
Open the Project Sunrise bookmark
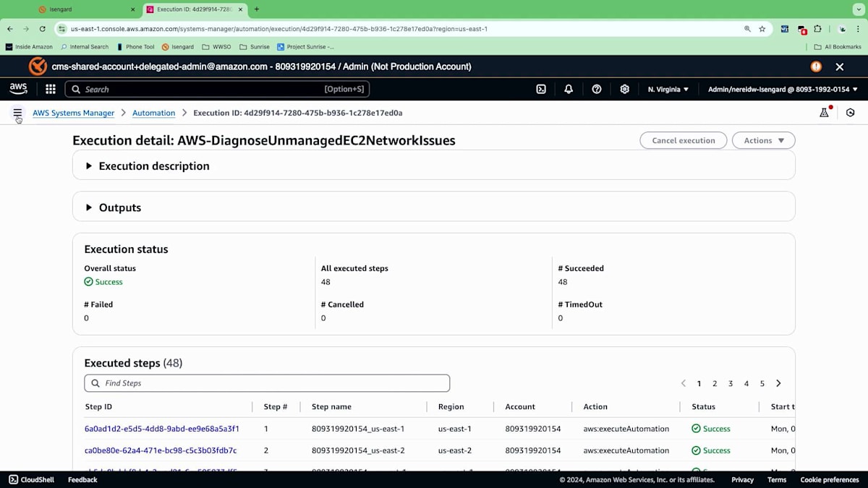[x=306, y=47]
